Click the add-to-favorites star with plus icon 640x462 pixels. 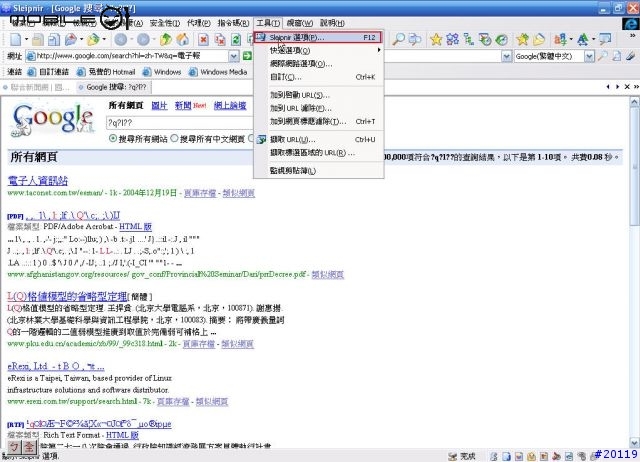(x=522, y=39)
